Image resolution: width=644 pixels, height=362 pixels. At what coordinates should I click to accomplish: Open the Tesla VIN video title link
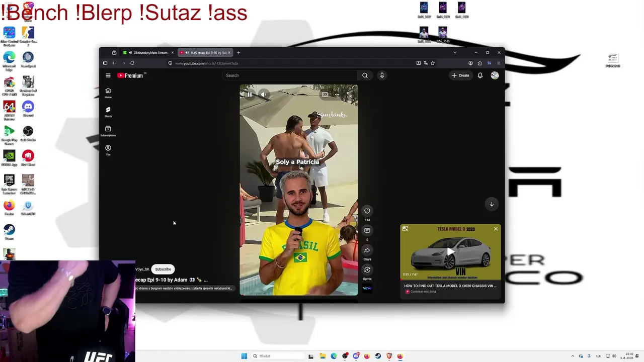click(450, 286)
